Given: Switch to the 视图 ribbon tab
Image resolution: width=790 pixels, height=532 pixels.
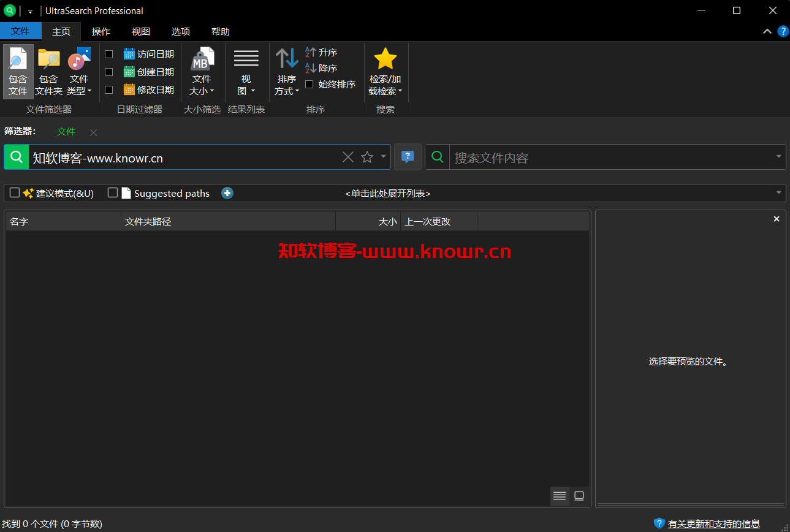Looking at the screenshot, I should pos(141,31).
